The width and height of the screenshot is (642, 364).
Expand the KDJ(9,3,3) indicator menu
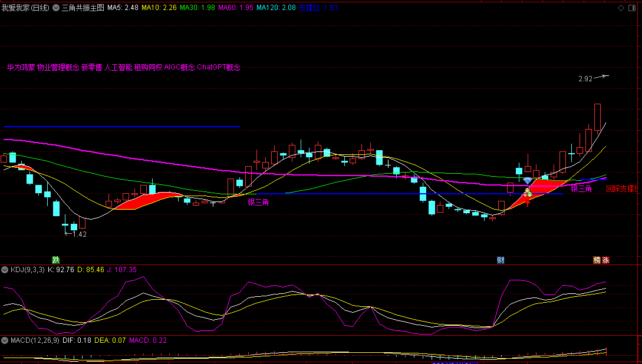click(5, 270)
